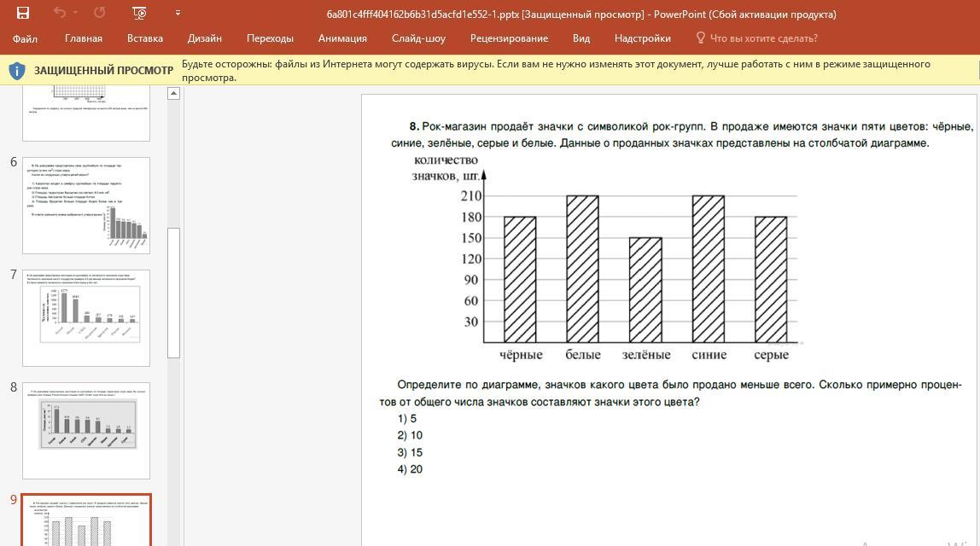Select the slide 7 thumbnail
The width and height of the screenshot is (980, 546).
click(x=86, y=317)
